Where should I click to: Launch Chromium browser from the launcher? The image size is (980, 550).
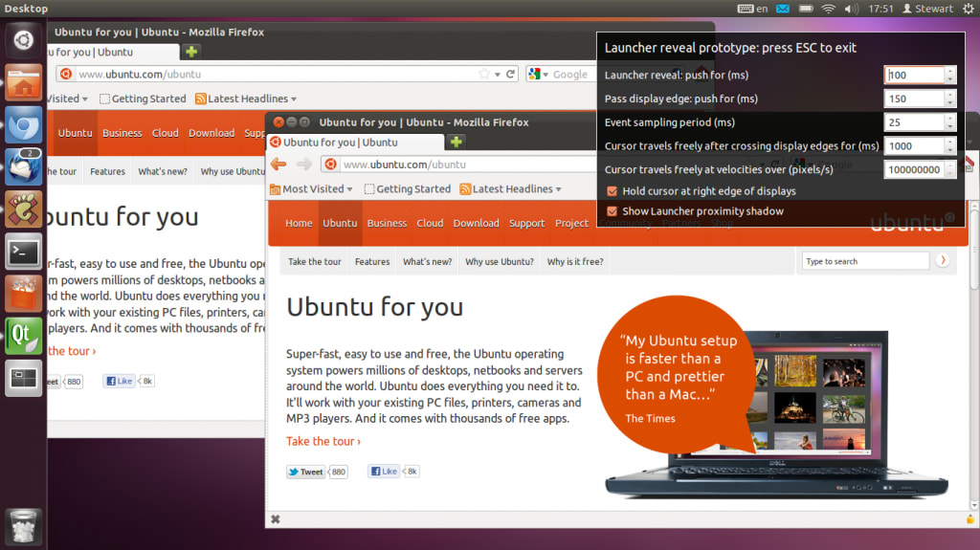pos(23,125)
